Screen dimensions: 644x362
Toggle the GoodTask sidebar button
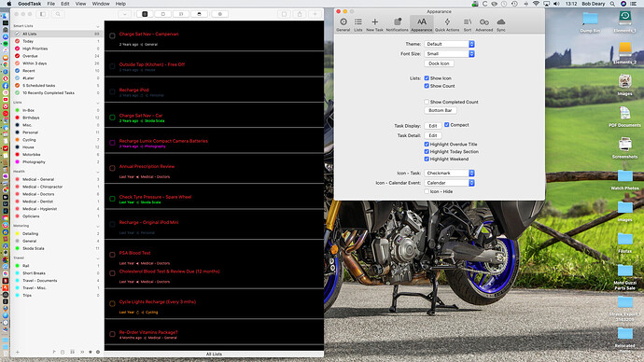point(42,14)
